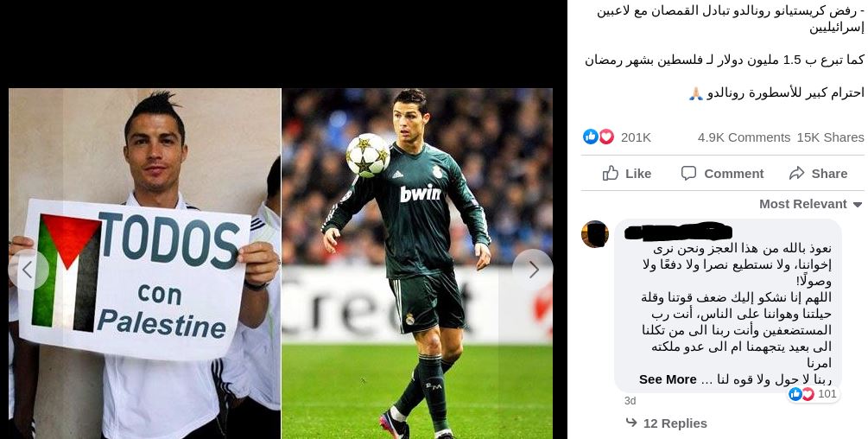Click the Share button label
868x439 pixels.
(829, 174)
